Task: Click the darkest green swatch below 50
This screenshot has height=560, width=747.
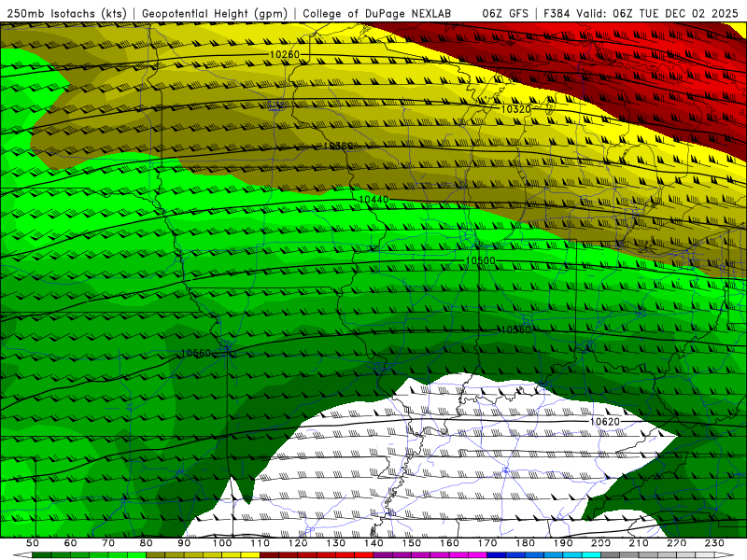Action: coord(42,555)
